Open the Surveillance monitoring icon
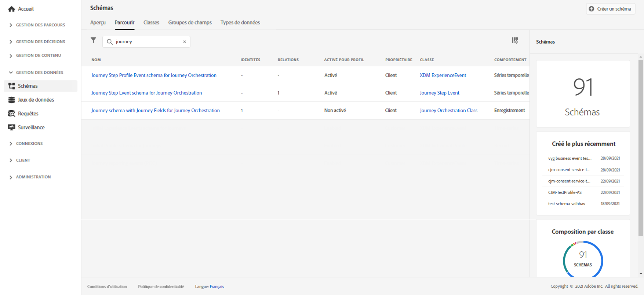This screenshot has height=295, width=644. pyautogui.click(x=11, y=128)
